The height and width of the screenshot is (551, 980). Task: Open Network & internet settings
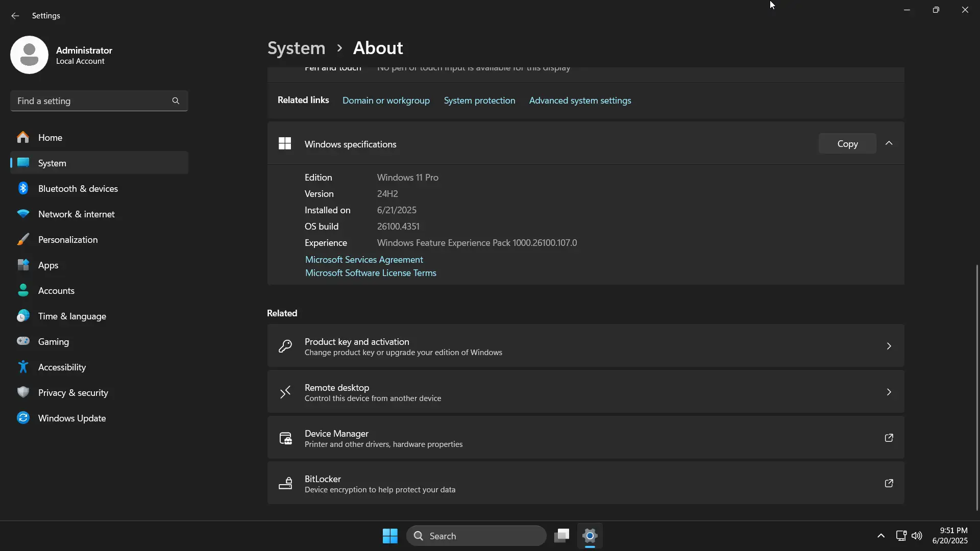[x=77, y=214]
